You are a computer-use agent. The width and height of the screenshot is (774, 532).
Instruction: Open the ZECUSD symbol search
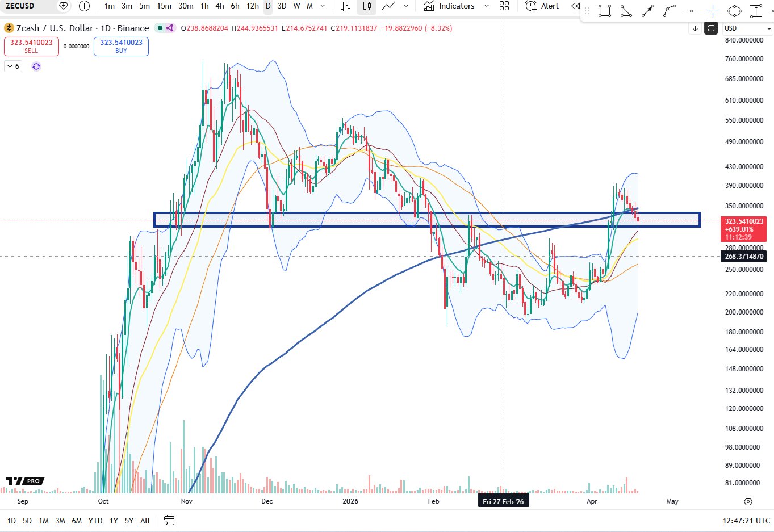[20, 6]
